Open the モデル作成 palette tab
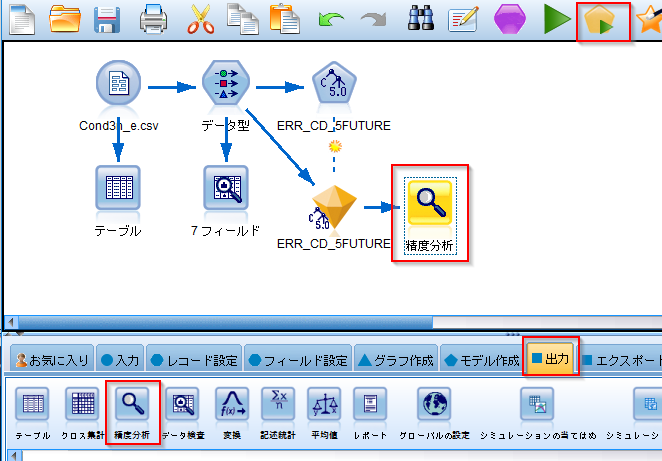The width and height of the screenshot is (662, 461). [482, 360]
